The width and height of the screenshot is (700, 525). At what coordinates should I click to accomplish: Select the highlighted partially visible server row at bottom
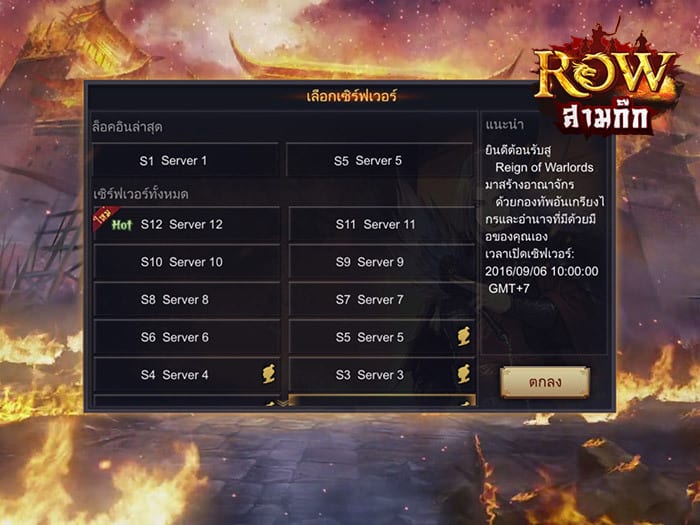click(382, 400)
